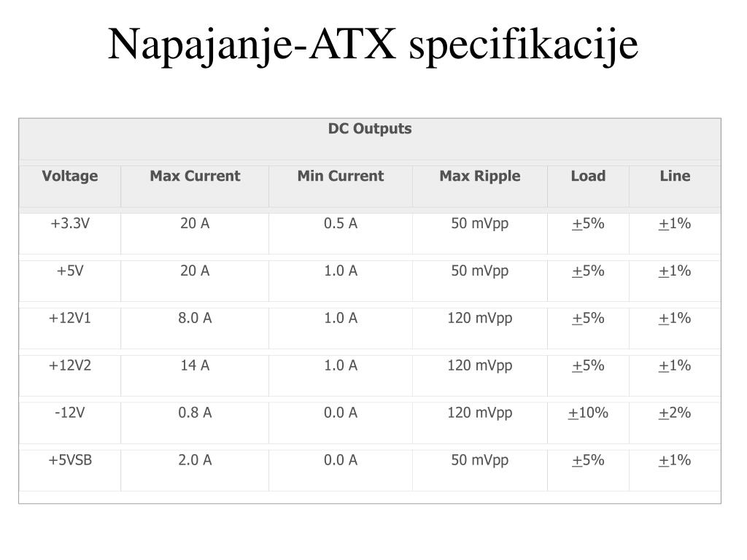This screenshot has height=560, width=747.
Task: Click the 2.0 A max current cell
Action: tap(195, 460)
